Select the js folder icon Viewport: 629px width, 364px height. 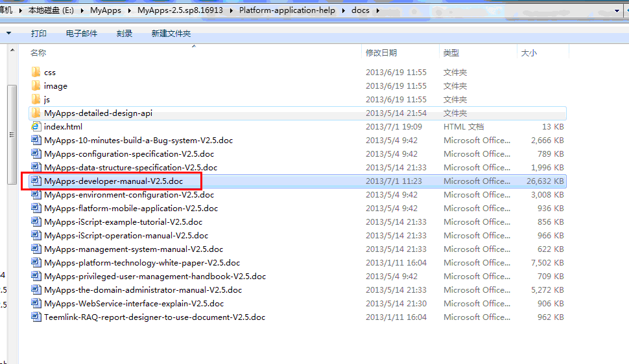click(36, 99)
